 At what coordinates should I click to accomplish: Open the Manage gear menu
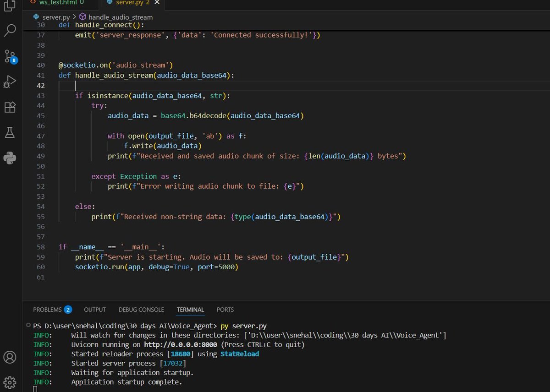point(10,382)
